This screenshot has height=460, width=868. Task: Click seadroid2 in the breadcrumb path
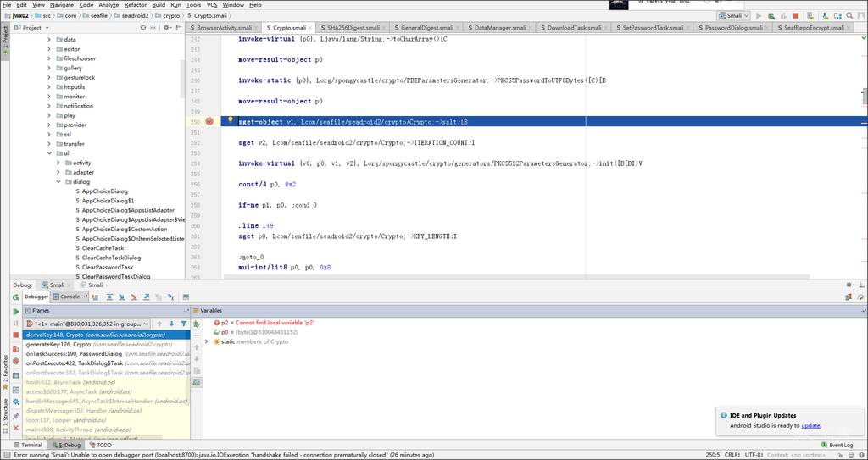click(x=131, y=15)
